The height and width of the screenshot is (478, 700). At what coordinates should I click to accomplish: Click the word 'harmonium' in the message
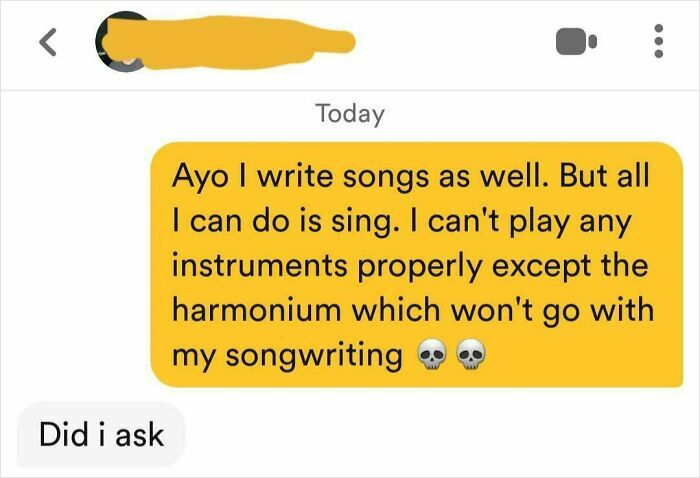(257, 309)
